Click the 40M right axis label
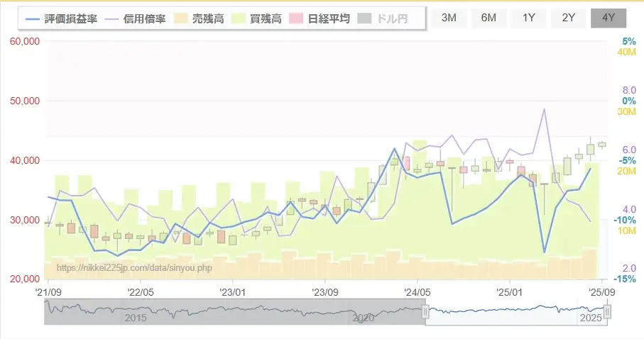The image size is (644, 339). coord(627,52)
